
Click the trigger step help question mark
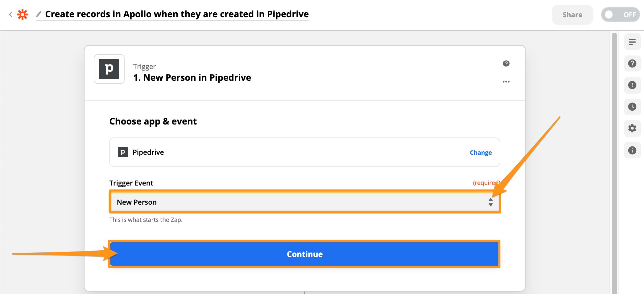click(x=506, y=63)
